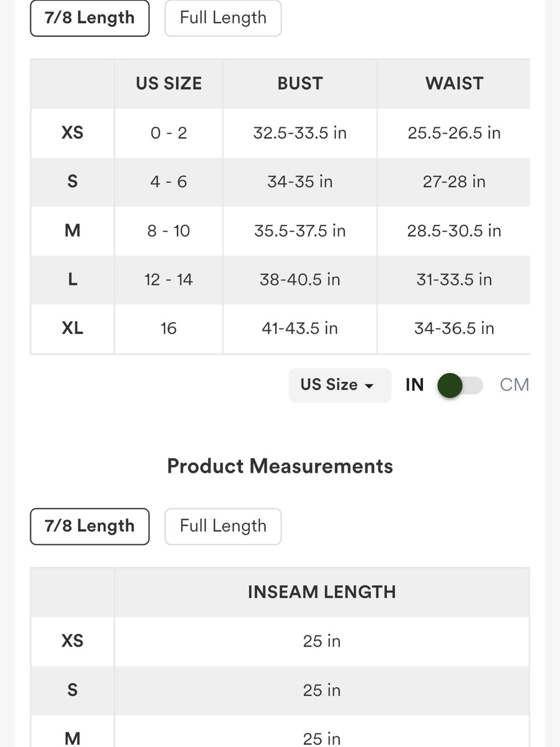The image size is (560, 747).
Task: Select 7/8 Length under Product Measurements
Action: click(90, 526)
